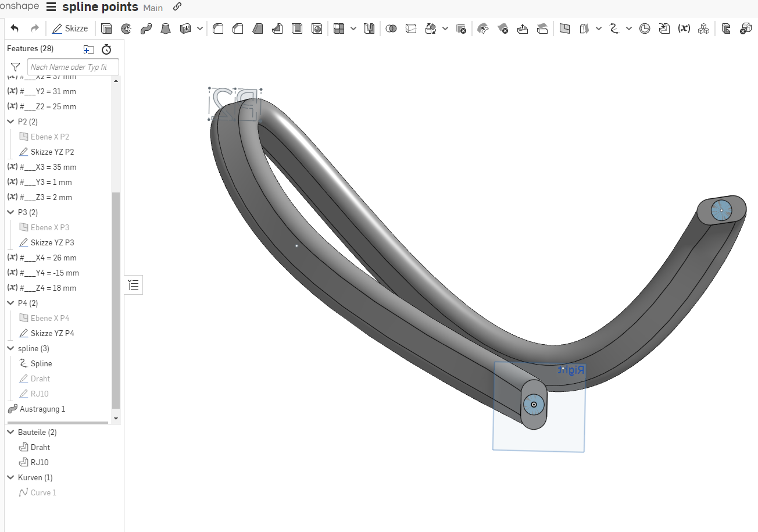Focus the feature name filter field

pos(73,67)
